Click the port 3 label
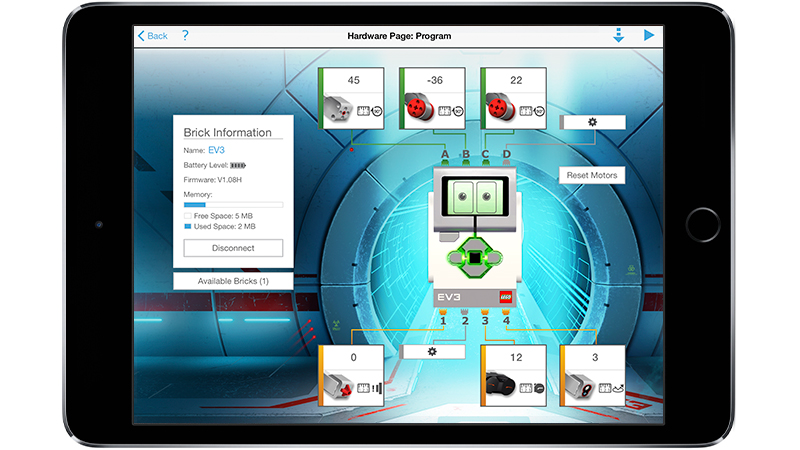Viewport: 800px width, 450px height. click(485, 321)
